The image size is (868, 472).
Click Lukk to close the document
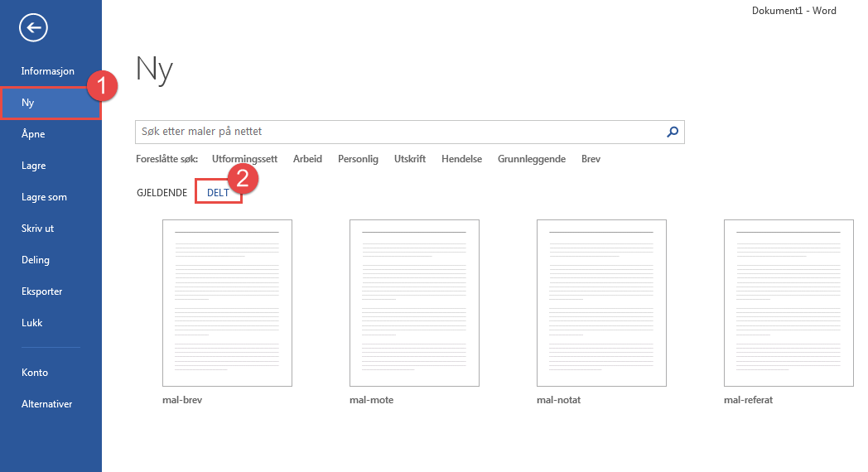32,323
